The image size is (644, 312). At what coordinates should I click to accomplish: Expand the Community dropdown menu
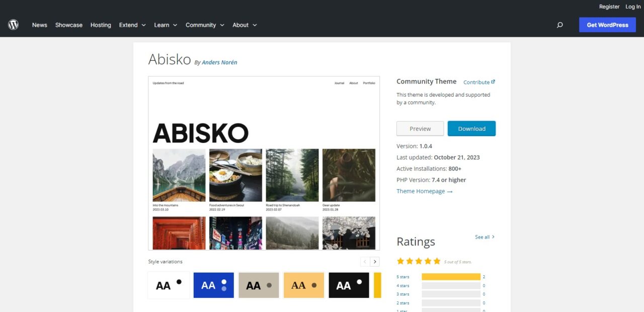pos(205,25)
